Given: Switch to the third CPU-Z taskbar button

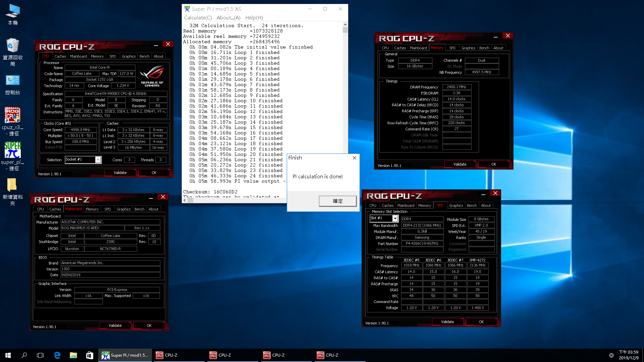Looking at the screenshot, I should click(x=286, y=355).
